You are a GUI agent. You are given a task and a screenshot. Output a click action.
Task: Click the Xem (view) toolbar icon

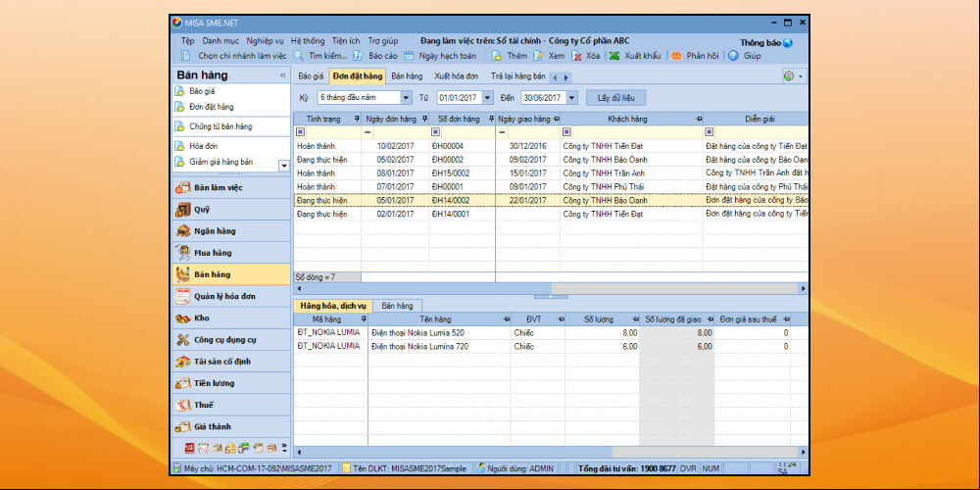point(538,56)
